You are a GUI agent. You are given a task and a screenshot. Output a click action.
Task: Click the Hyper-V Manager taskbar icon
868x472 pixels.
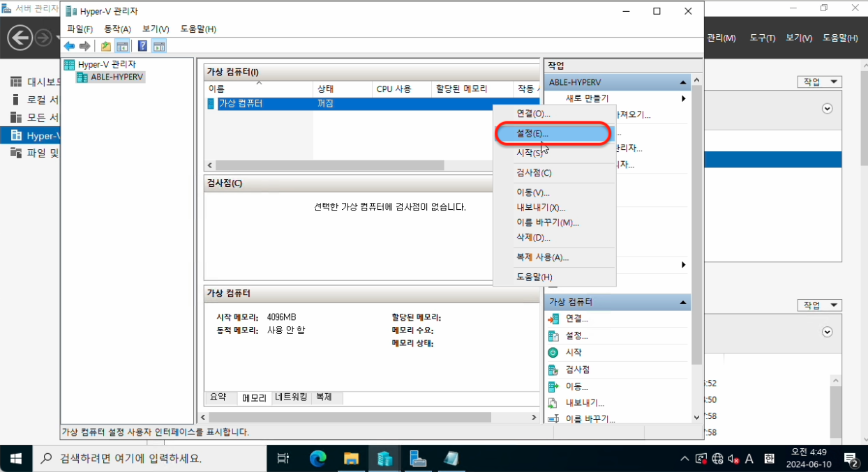coord(385,459)
